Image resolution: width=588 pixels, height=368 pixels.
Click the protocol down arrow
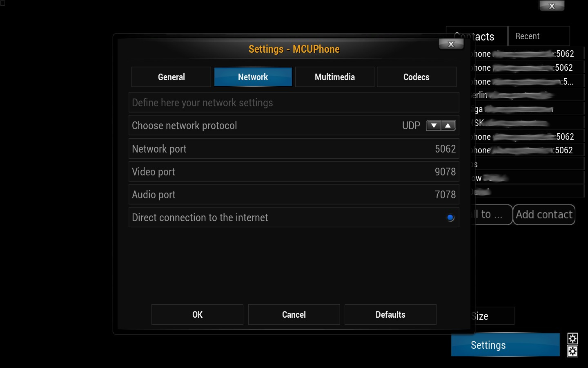(x=433, y=126)
